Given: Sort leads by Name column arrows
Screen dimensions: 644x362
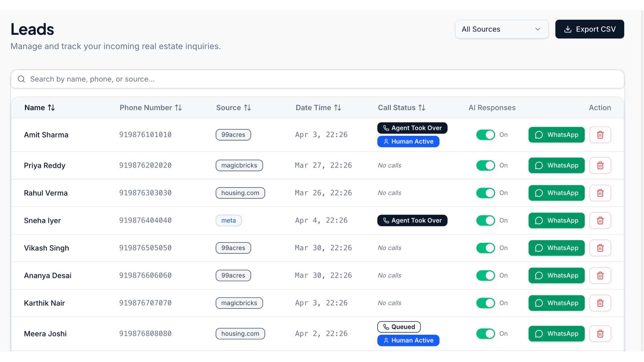Looking at the screenshot, I should (51, 108).
